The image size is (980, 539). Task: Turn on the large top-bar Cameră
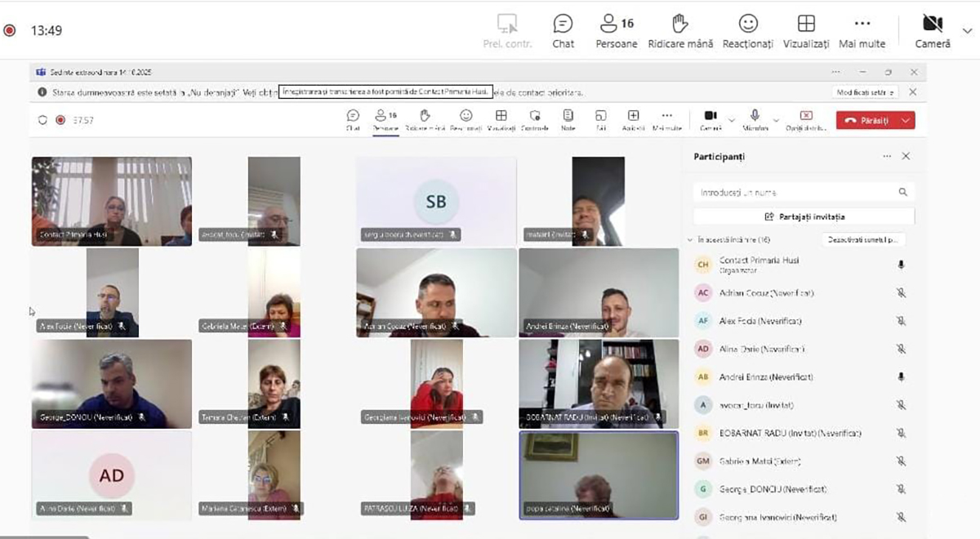pyautogui.click(x=932, y=30)
